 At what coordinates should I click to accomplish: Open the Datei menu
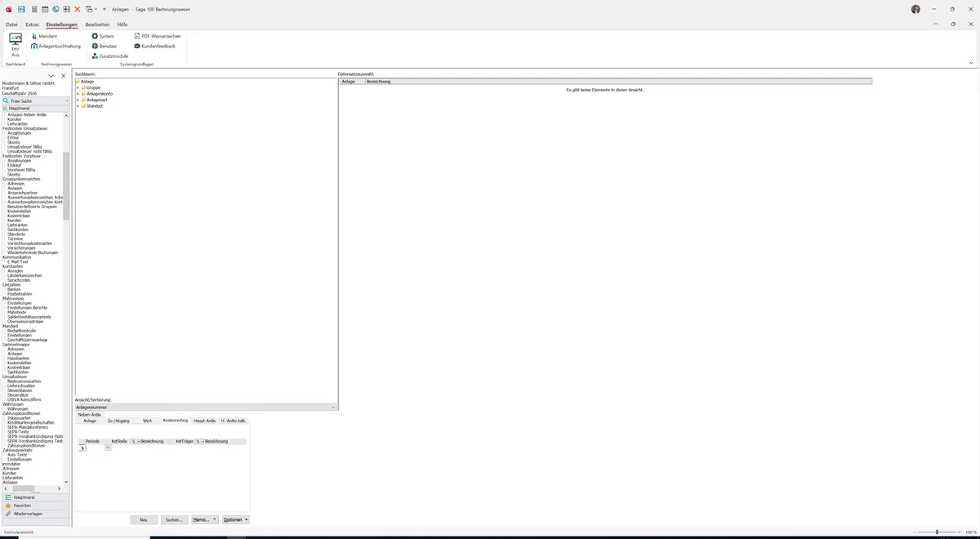11,24
